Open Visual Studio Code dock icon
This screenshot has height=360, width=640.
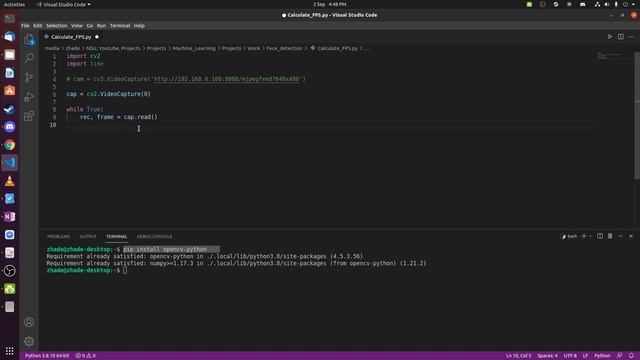[x=10, y=162]
